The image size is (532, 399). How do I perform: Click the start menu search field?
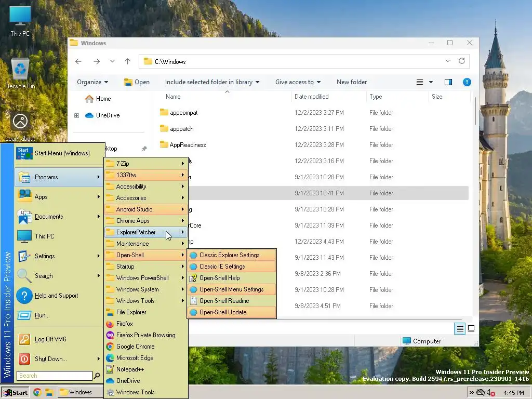click(x=54, y=376)
